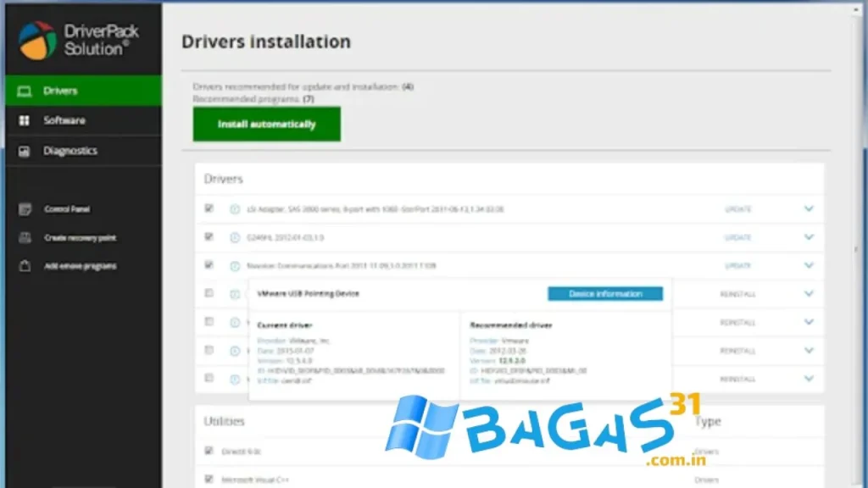The width and height of the screenshot is (868, 488).
Task: Expand the Nuvoton Communications Port chevron
Action: [x=809, y=265]
